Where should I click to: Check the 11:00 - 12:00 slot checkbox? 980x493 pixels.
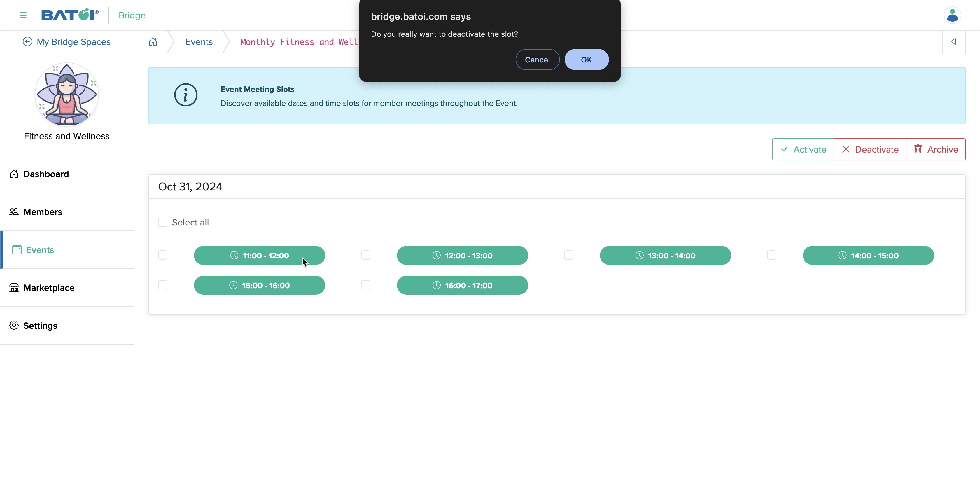pos(163,255)
